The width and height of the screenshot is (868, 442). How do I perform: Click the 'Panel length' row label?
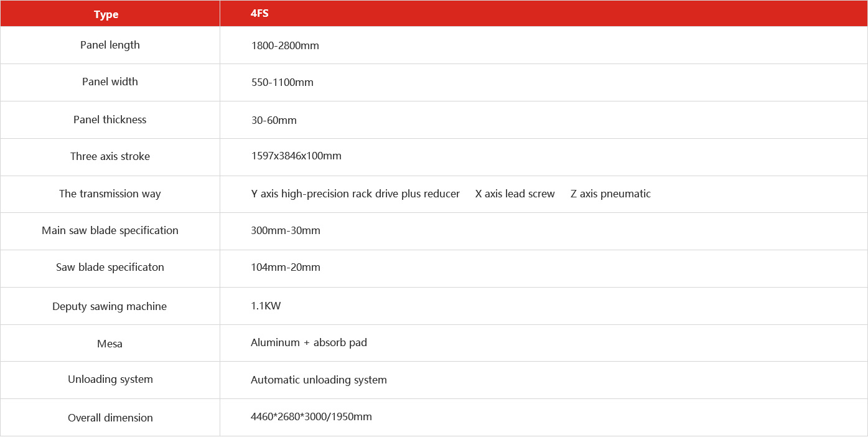110,45
